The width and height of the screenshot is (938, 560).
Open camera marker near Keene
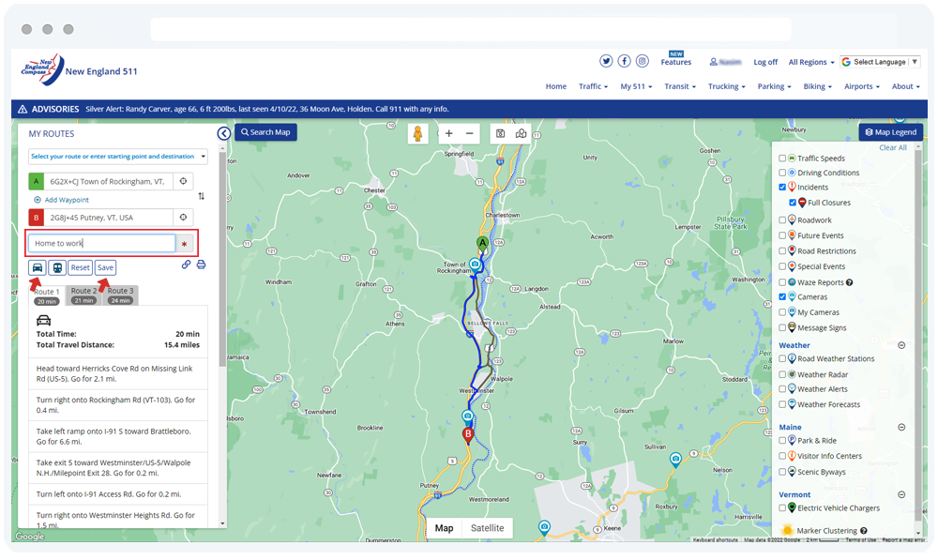[x=544, y=527]
